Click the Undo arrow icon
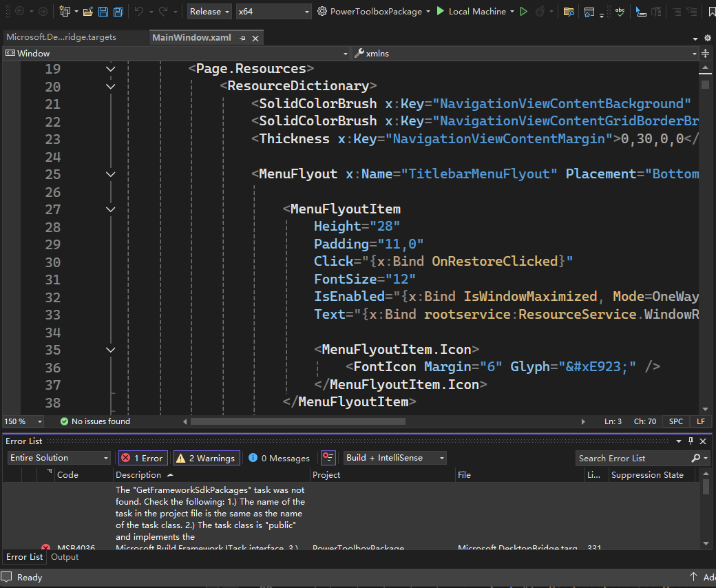 click(x=139, y=12)
